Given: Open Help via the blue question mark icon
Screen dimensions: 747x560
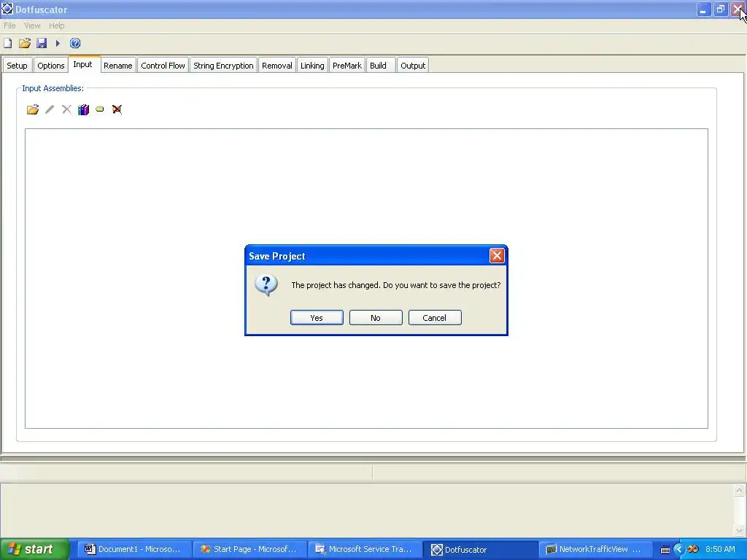Looking at the screenshot, I should coord(75,43).
